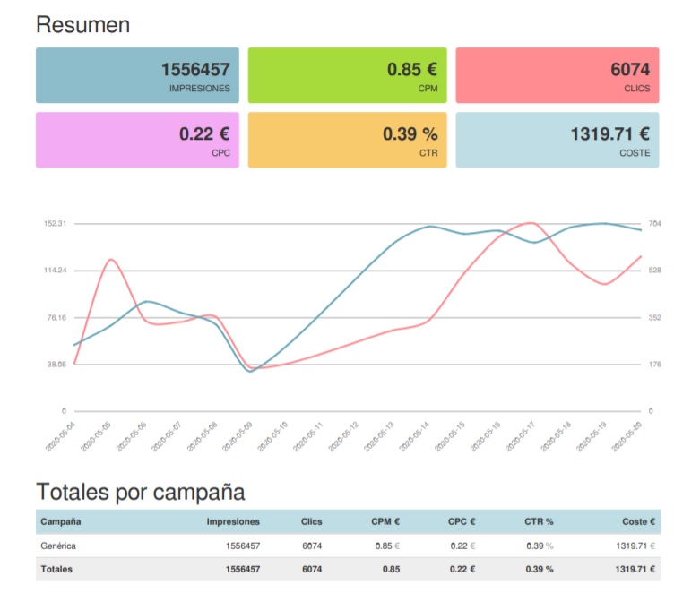The width and height of the screenshot is (700, 593).
Task: Click the Totales por campaña heading
Action: point(141,492)
